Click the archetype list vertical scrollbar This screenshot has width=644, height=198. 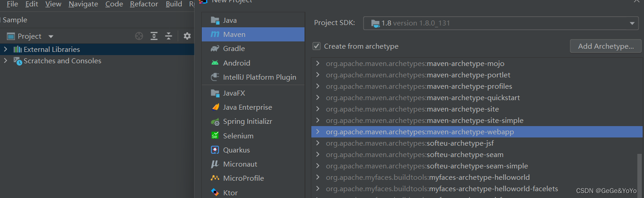click(x=640, y=175)
